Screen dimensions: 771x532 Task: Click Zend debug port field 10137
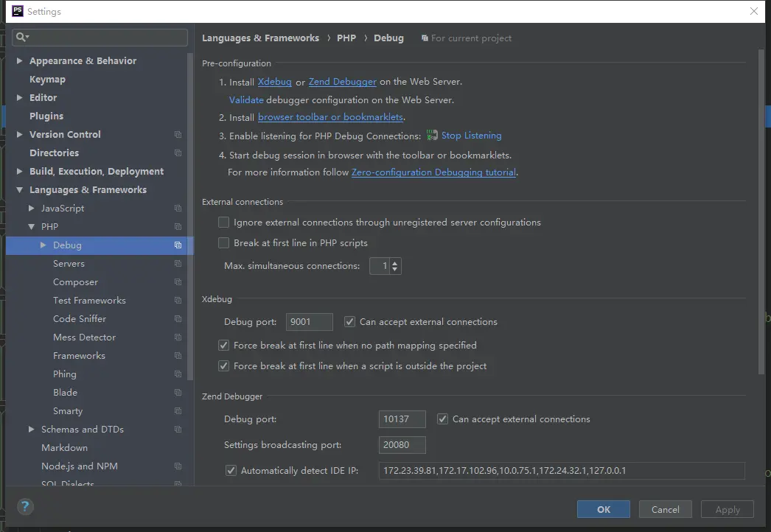[x=402, y=419]
